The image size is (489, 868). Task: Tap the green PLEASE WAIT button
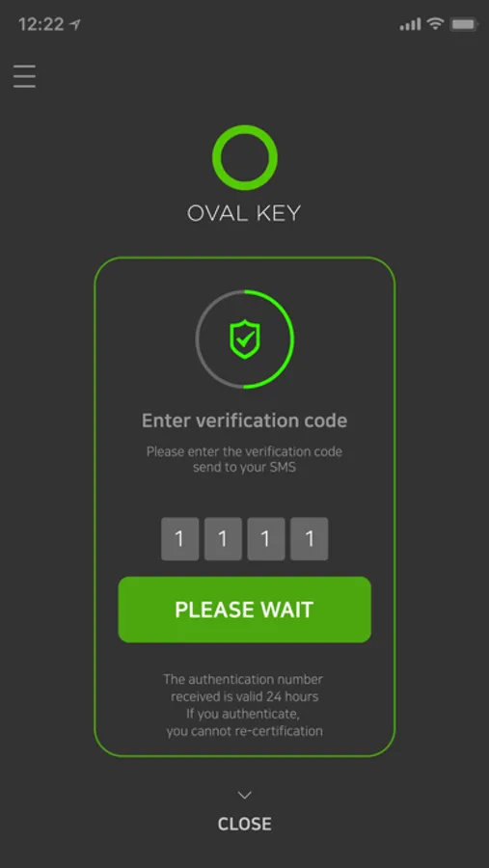click(245, 610)
